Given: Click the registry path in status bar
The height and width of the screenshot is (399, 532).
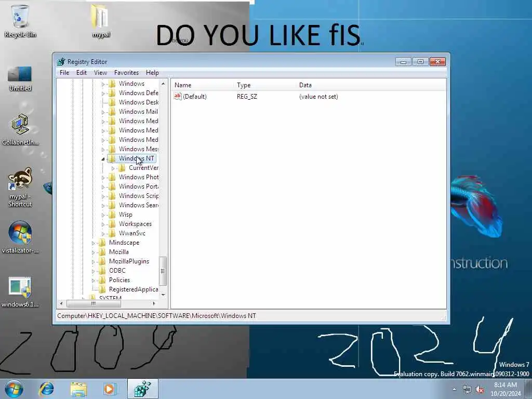Looking at the screenshot, I should point(156,316).
